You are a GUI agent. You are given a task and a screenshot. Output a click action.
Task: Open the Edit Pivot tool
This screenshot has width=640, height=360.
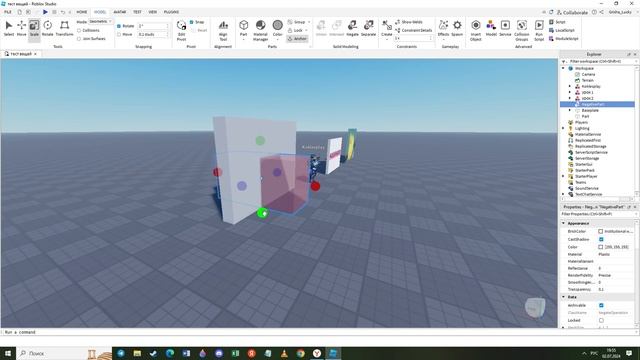(181, 30)
